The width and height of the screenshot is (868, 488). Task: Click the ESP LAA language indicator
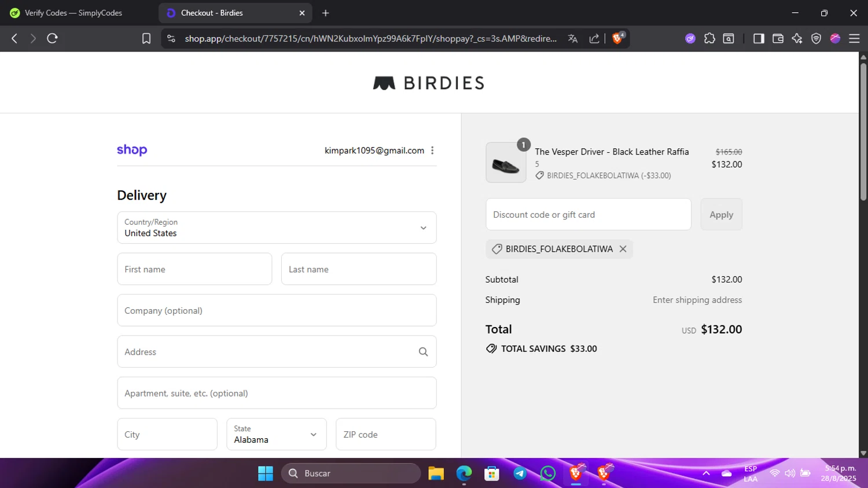[751, 474]
